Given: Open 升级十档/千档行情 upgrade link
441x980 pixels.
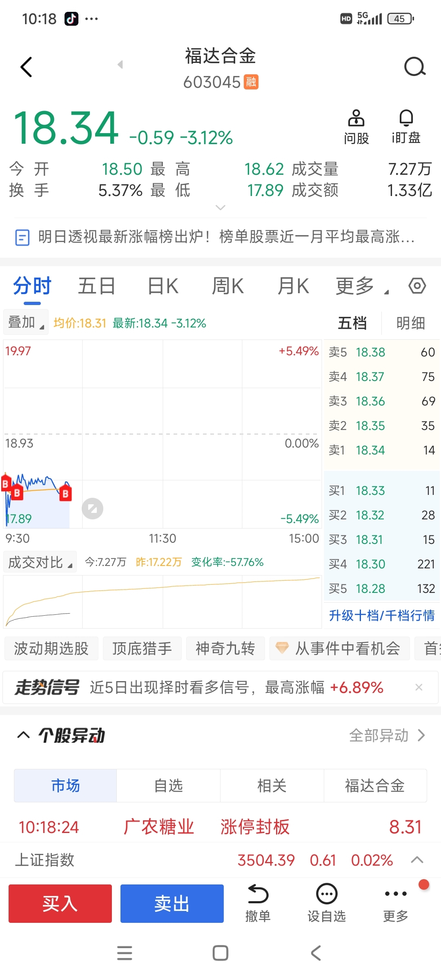Looking at the screenshot, I should (x=382, y=615).
